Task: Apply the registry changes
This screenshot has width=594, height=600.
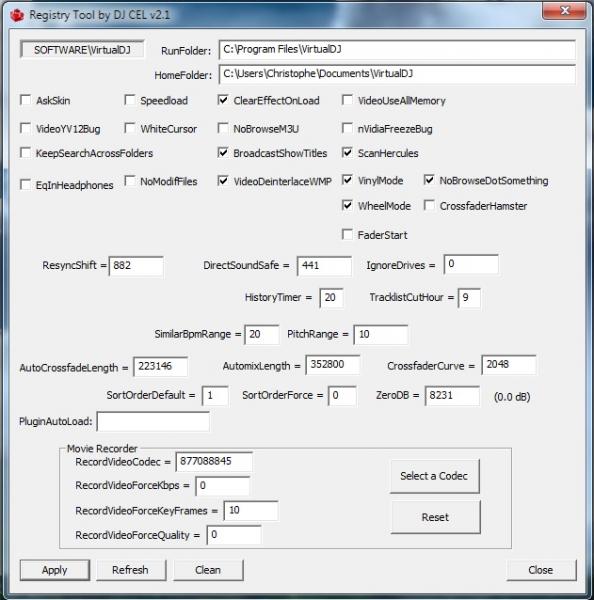Action: pyautogui.click(x=55, y=570)
